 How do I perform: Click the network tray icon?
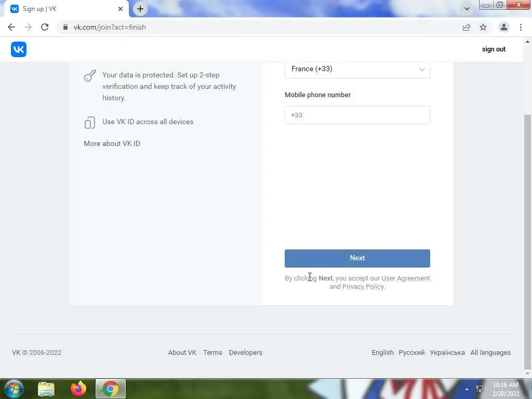click(480, 389)
